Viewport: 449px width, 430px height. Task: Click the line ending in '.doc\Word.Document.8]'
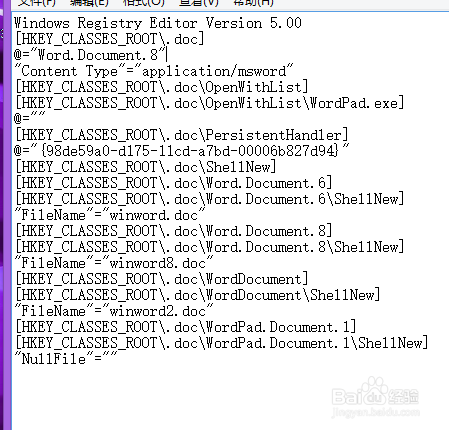pyautogui.click(x=174, y=231)
